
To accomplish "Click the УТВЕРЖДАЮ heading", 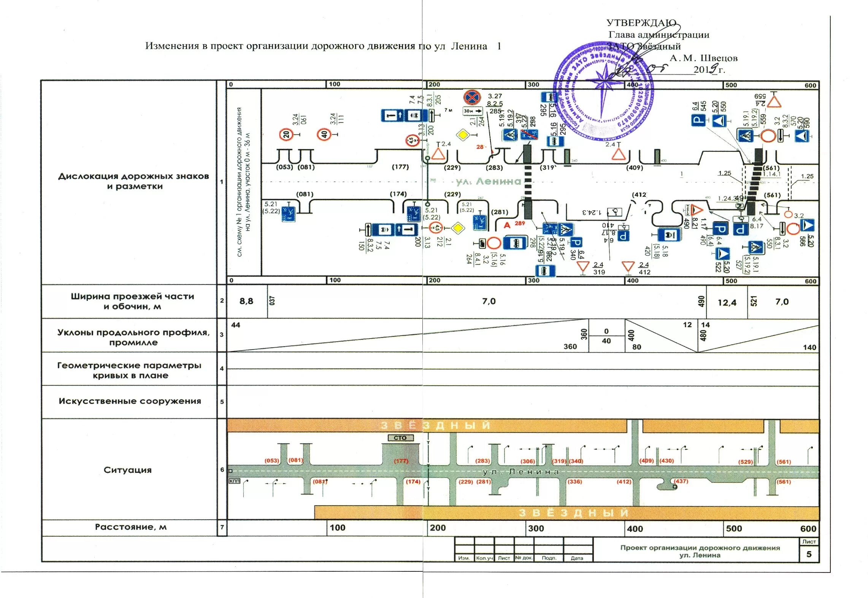I will (641, 23).
